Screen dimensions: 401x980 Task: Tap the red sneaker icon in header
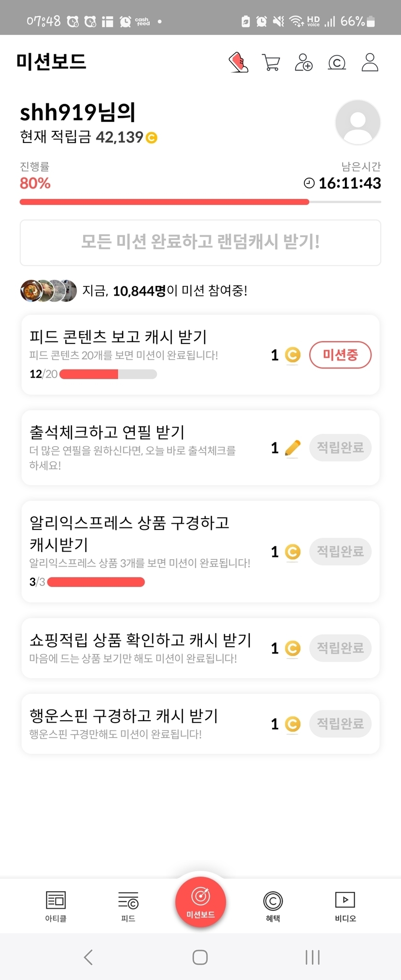(238, 62)
